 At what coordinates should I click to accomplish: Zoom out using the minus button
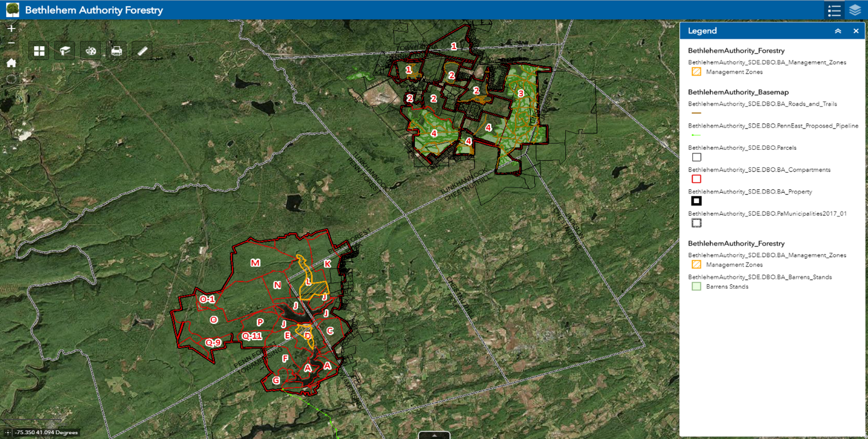(11, 43)
